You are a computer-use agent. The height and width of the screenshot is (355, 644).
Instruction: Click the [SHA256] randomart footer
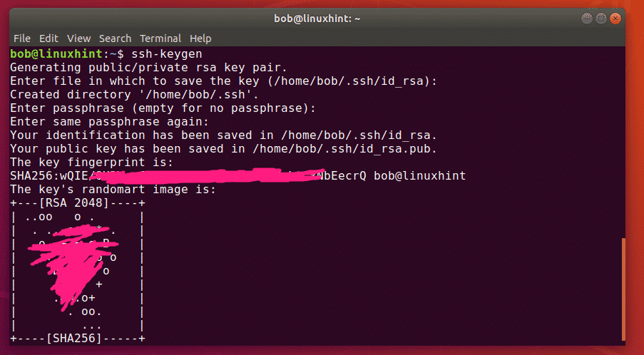tap(76, 338)
